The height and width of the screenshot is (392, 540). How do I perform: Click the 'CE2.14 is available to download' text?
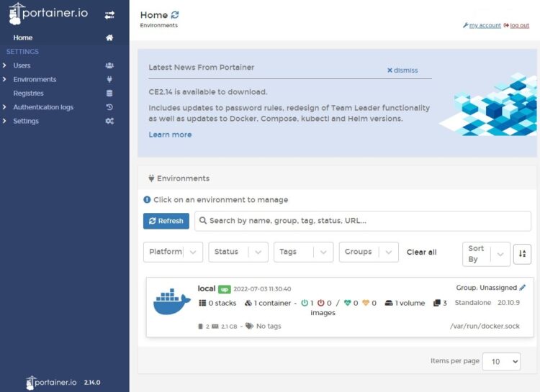207,92
